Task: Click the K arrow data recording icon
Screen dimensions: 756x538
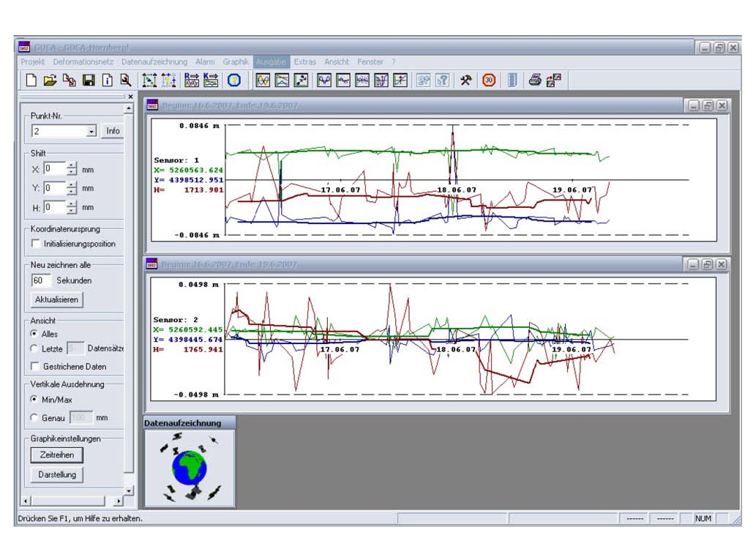Action: click(x=211, y=81)
